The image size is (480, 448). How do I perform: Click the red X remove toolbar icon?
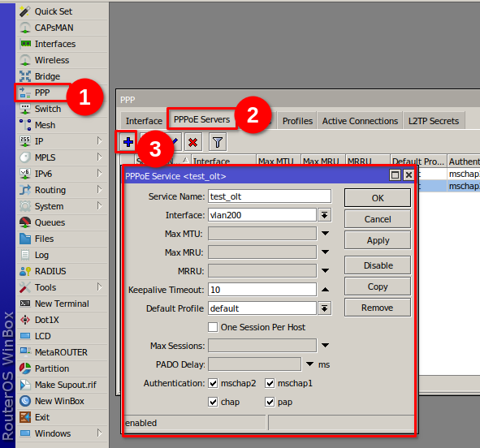point(192,142)
